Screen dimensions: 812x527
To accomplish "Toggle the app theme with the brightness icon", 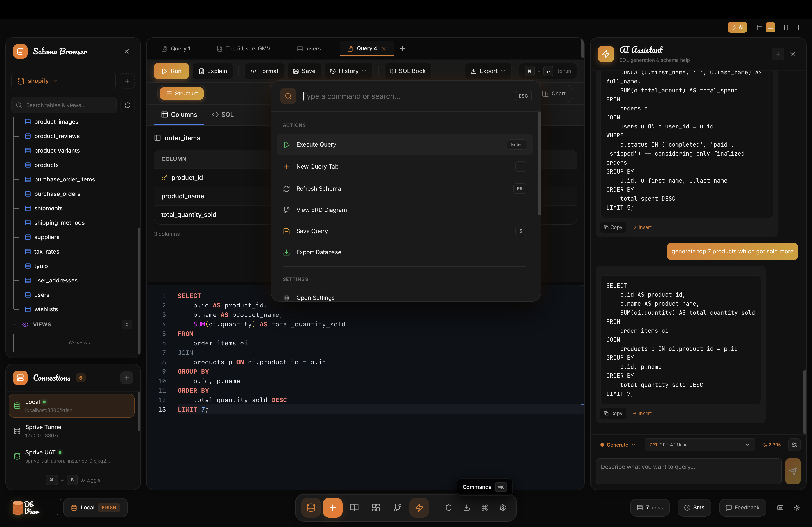I will click(x=797, y=508).
